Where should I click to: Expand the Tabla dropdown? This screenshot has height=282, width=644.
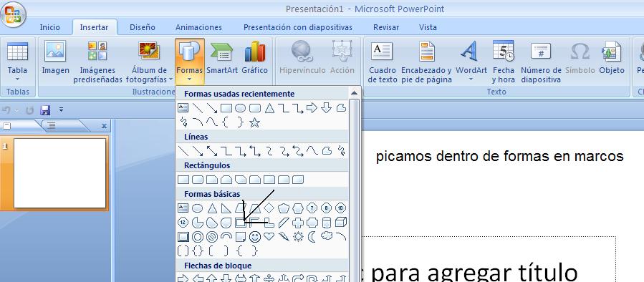pos(18,79)
